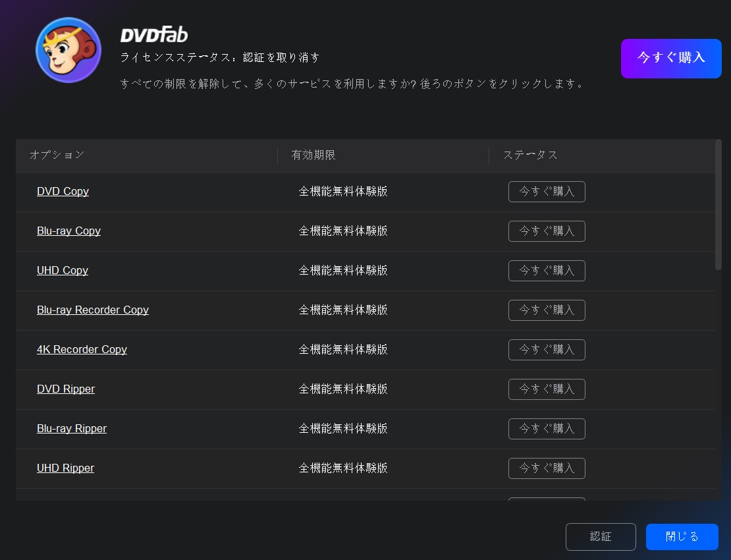Click the 有効期限 column header
The image size is (731, 560).
point(313,155)
